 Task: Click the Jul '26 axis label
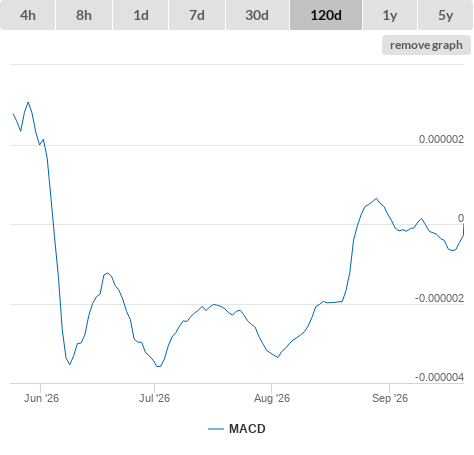click(x=154, y=398)
